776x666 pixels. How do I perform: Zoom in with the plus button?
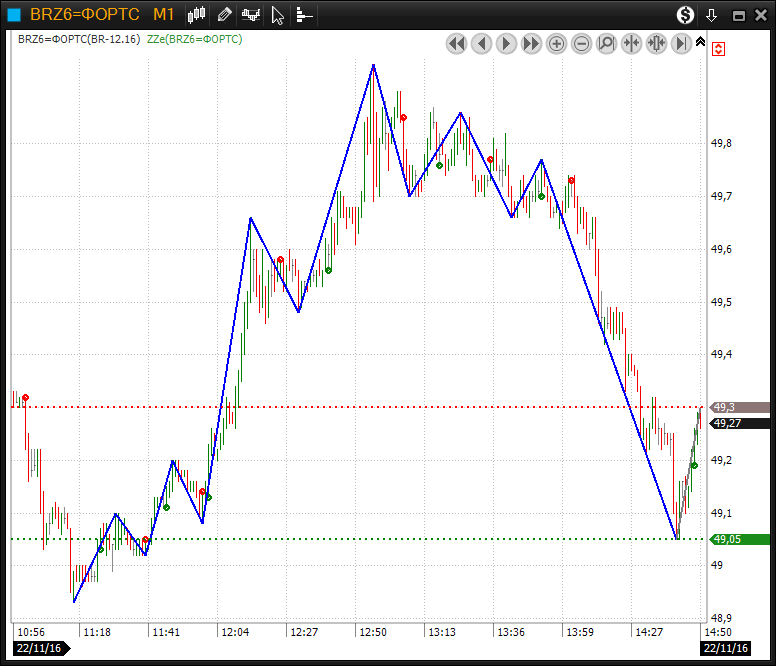(x=557, y=44)
